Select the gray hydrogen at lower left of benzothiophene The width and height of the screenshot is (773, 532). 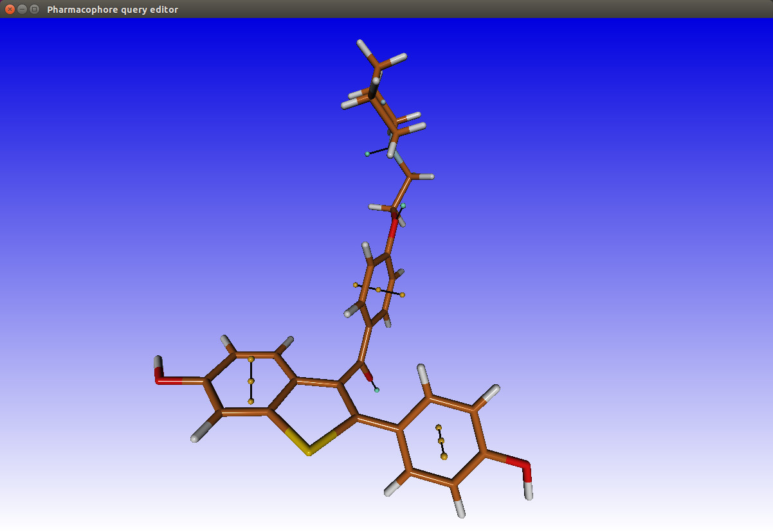click(x=196, y=439)
